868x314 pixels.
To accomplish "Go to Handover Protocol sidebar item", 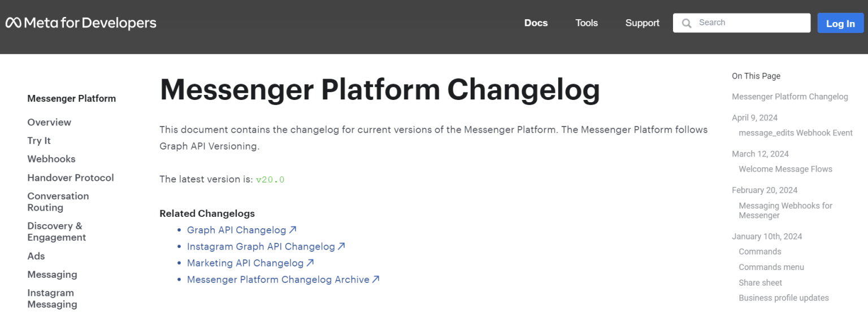I will pos(71,177).
